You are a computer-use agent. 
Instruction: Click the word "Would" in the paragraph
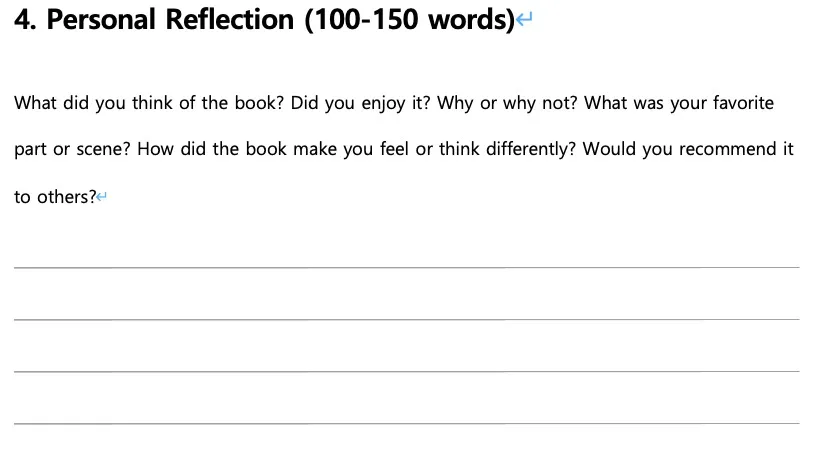607,150
